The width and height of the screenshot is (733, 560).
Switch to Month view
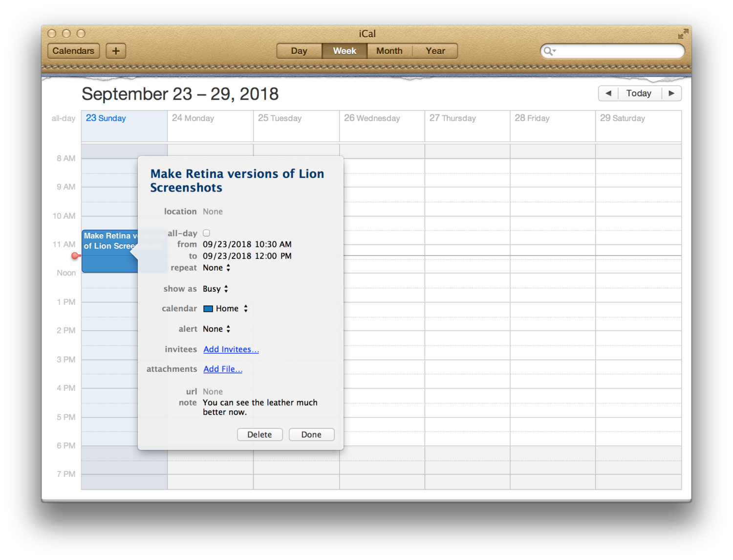[x=389, y=50]
